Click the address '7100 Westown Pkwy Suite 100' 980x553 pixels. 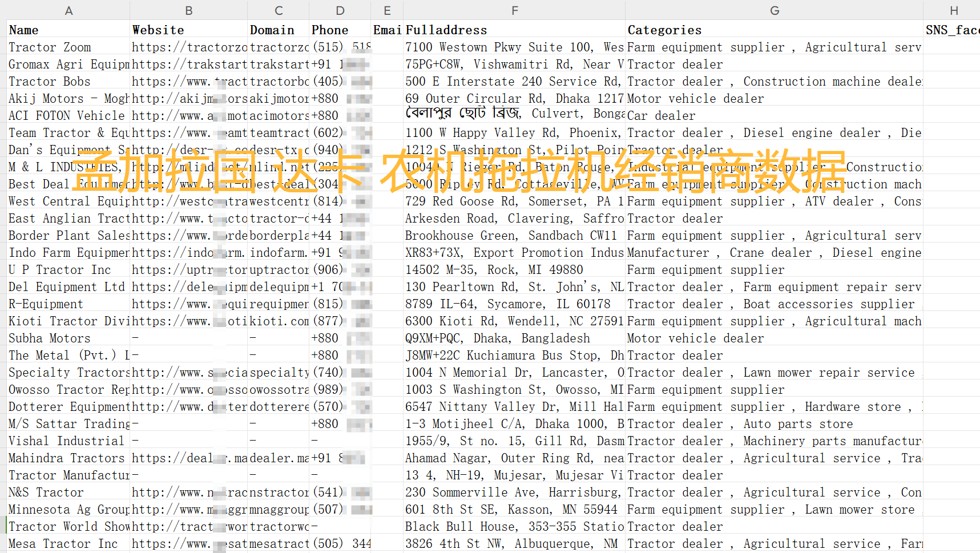(x=514, y=47)
